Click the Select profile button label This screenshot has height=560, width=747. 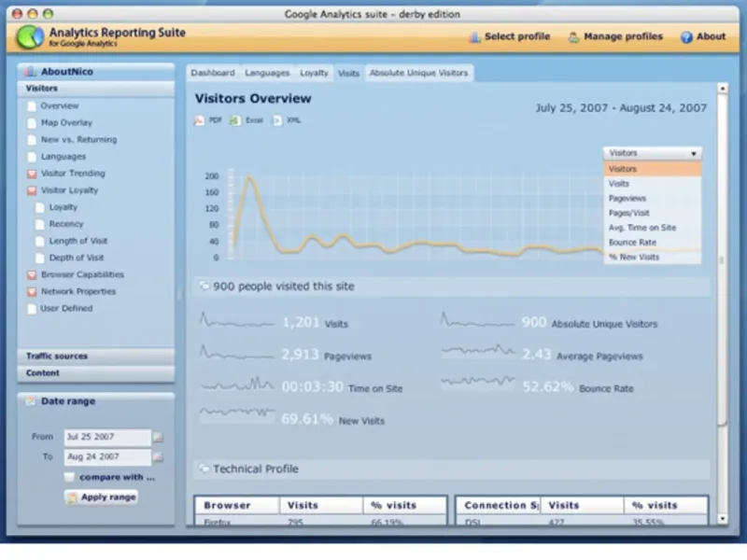pos(517,36)
